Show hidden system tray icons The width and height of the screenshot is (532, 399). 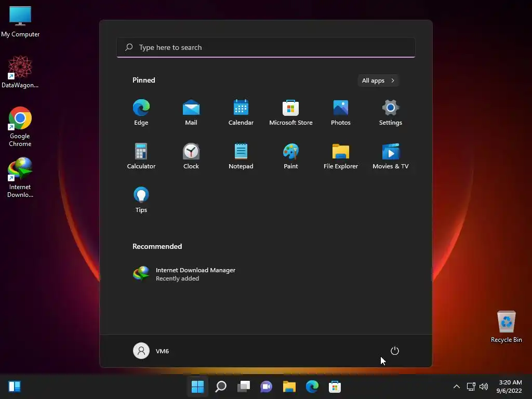[x=457, y=387]
